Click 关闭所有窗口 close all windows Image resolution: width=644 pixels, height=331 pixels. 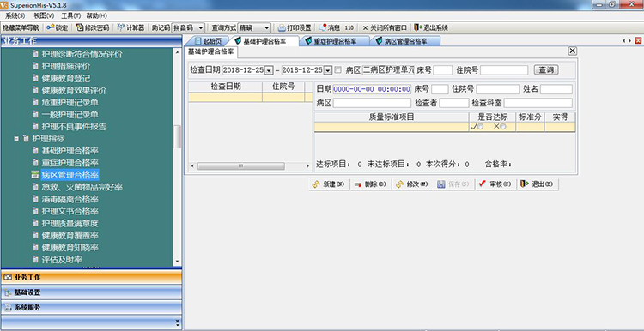pos(385,28)
